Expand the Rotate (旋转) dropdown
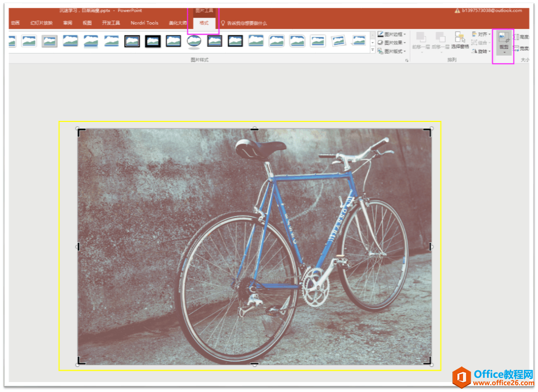Viewport: 538px width, 392px height. click(481, 51)
